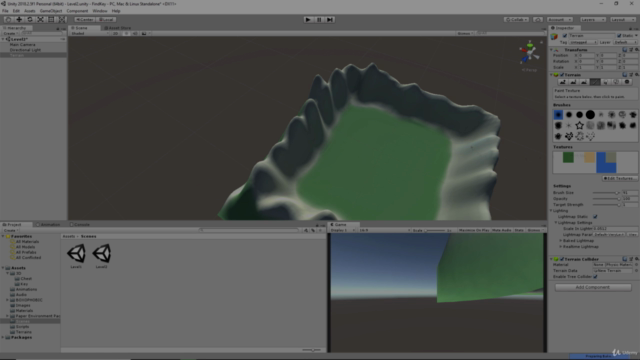Select the combined Transform tool

click(x=62, y=20)
